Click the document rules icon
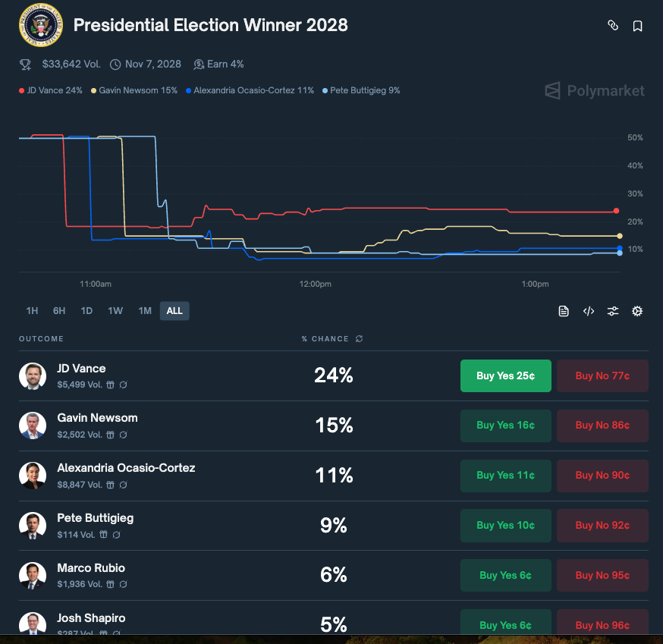Image resolution: width=663 pixels, height=644 pixels. [x=564, y=310]
